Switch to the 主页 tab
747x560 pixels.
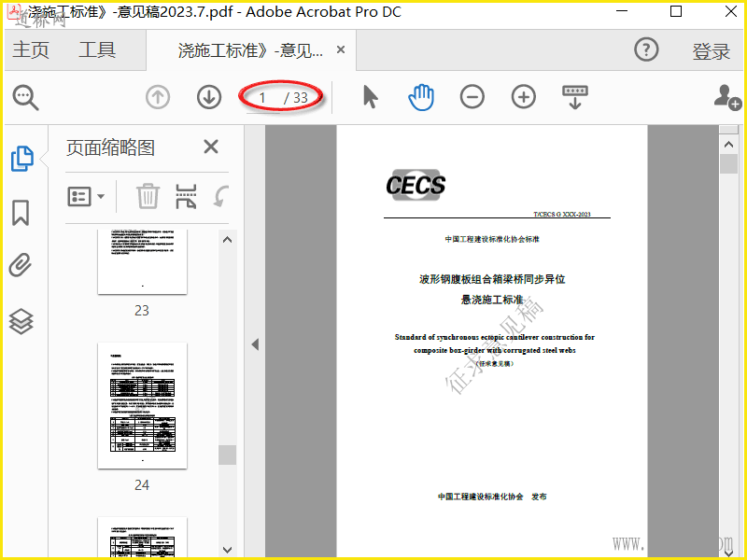[31, 50]
